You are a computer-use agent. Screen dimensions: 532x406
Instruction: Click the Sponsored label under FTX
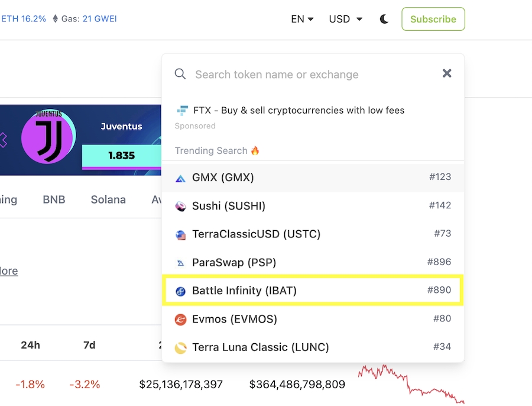[195, 125]
